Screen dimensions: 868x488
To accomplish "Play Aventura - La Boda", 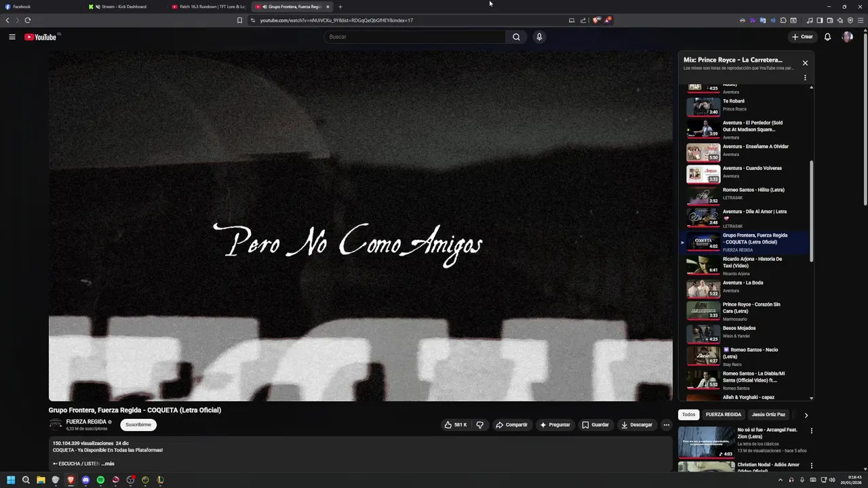I will pyautogui.click(x=739, y=287).
